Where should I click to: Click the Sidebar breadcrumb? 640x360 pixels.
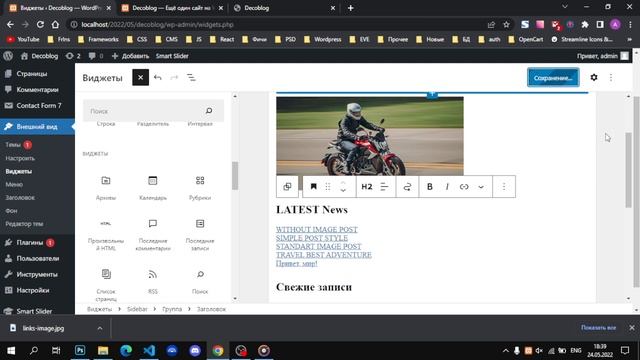(x=137, y=309)
